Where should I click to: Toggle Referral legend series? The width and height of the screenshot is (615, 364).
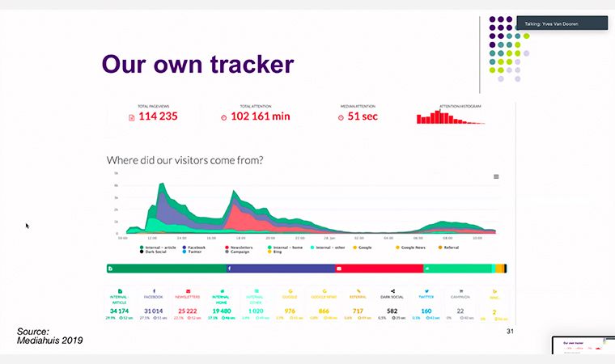448,248
